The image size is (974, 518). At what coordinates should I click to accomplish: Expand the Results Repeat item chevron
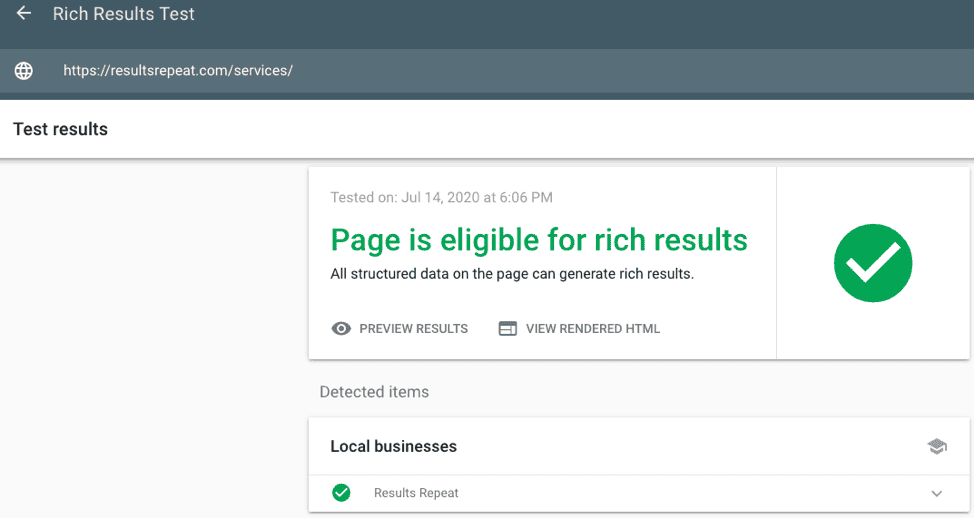pyautogui.click(x=937, y=493)
